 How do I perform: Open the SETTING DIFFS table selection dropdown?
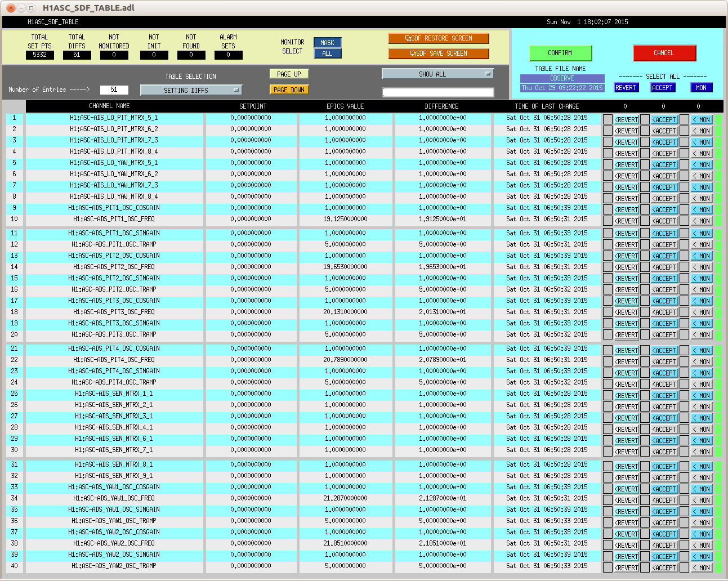(191, 90)
